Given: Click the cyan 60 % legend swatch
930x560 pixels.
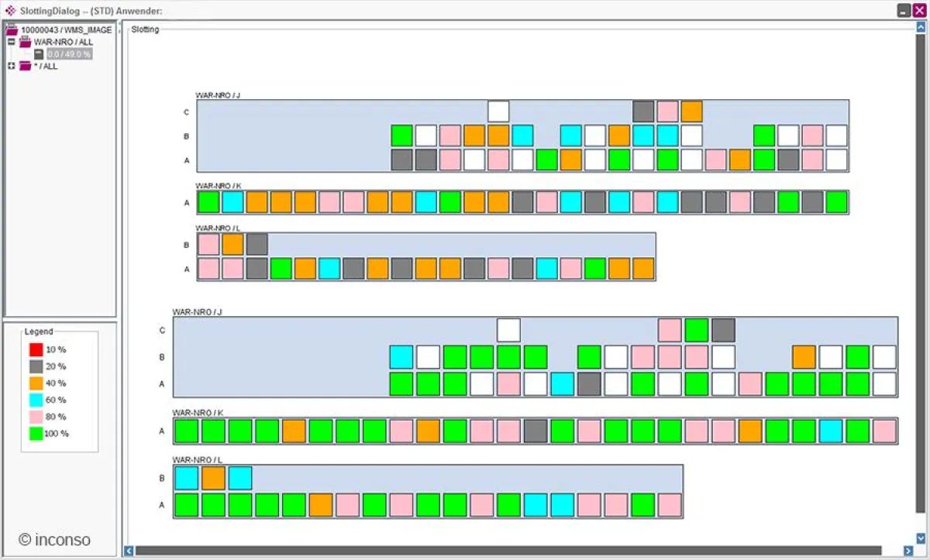Looking at the screenshot, I should [x=36, y=400].
